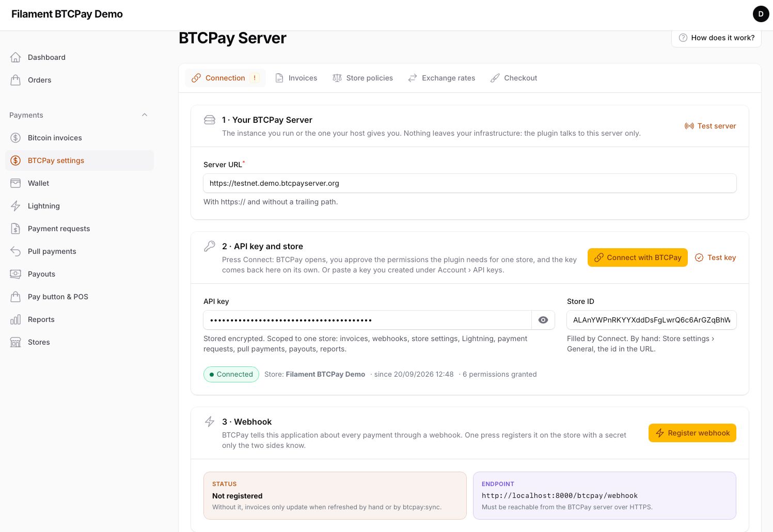Click the key icon beside API key and store
Image resolution: width=773 pixels, height=532 pixels.
(210, 246)
